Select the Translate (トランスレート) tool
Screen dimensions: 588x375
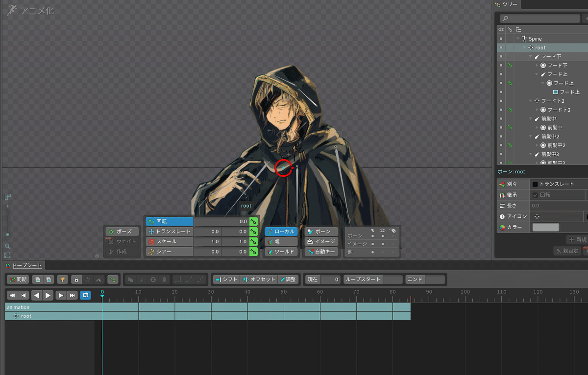[170, 232]
